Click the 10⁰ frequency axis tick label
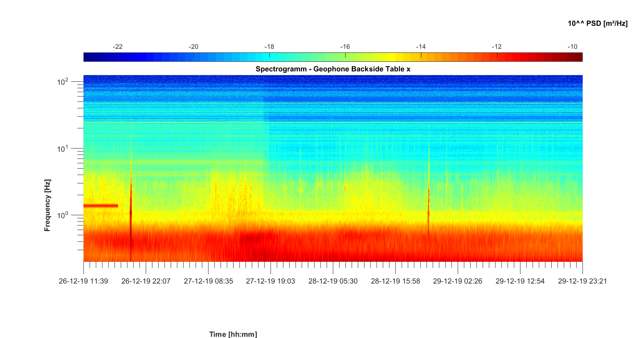The width and height of the screenshot is (644, 338). click(x=63, y=216)
